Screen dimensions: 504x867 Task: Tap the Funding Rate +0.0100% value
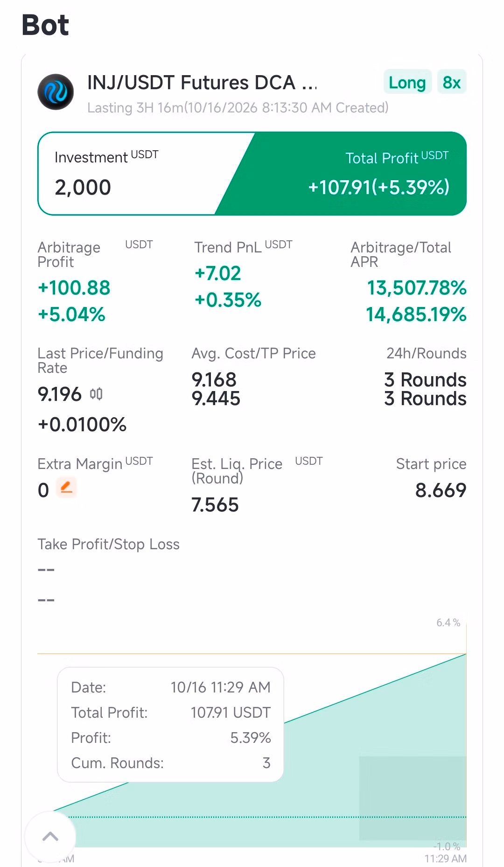pos(82,425)
